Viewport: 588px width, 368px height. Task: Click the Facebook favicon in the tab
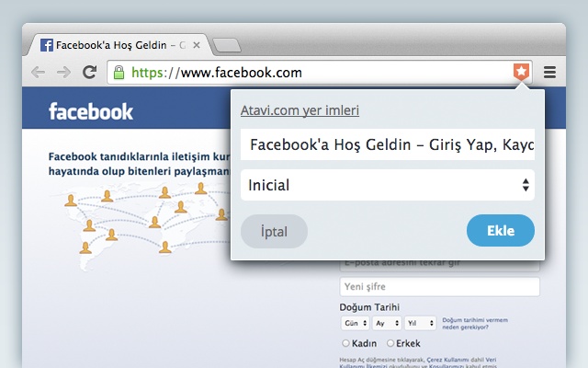[47, 45]
